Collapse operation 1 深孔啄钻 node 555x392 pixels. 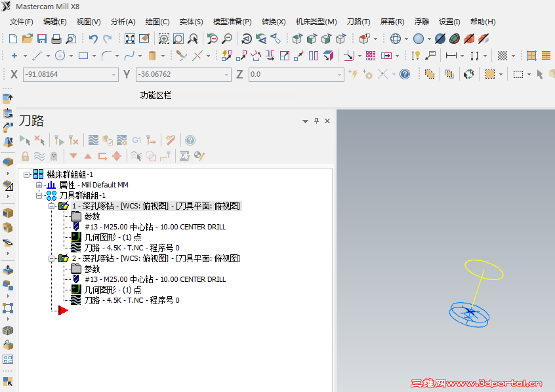(x=52, y=206)
